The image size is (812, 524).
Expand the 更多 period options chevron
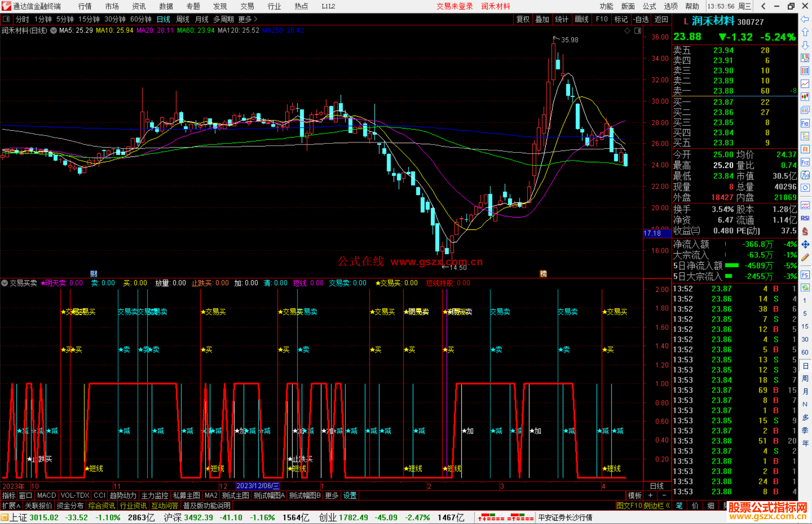pos(256,19)
